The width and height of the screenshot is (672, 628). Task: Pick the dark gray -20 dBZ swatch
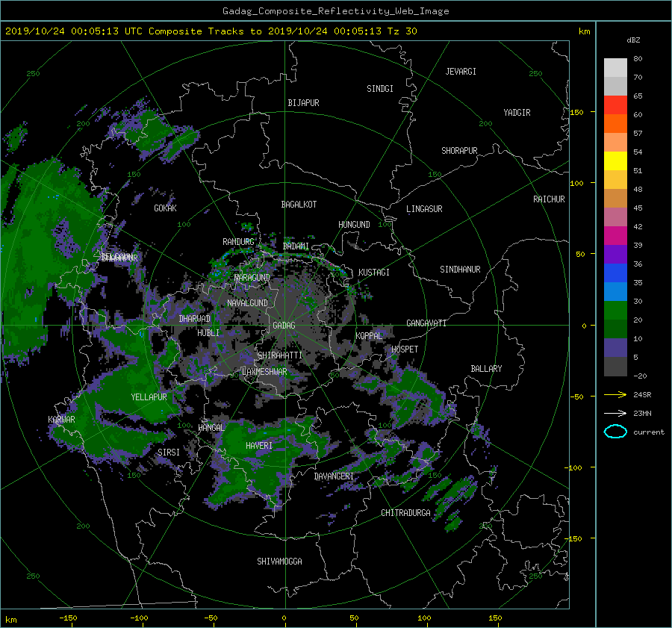click(615, 367)
